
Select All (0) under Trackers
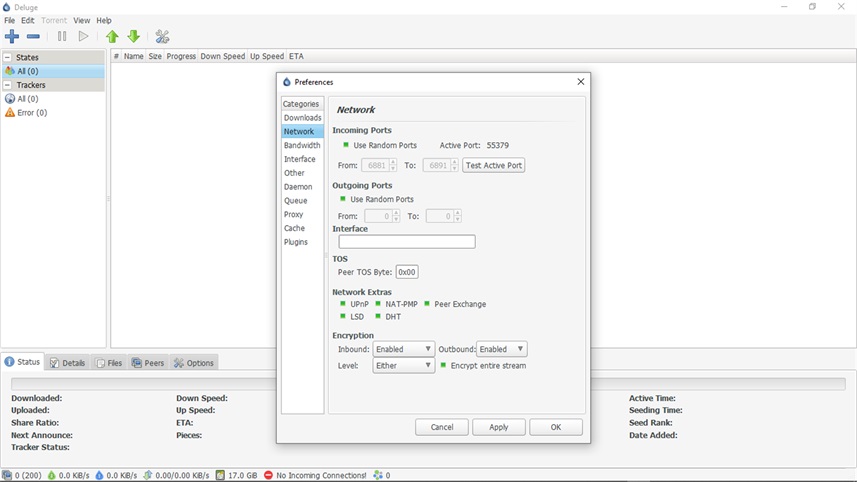coord(54,99)
